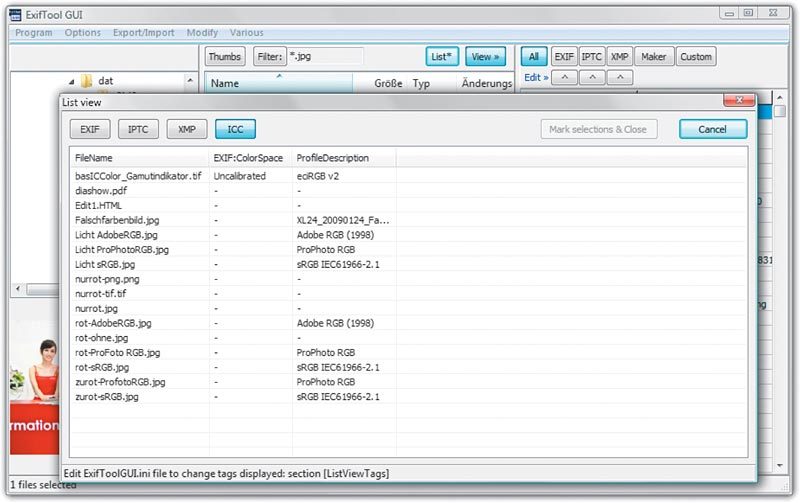Open the List* display options
The height and width of the screenshot is (503, 800).
pos(442,57)
